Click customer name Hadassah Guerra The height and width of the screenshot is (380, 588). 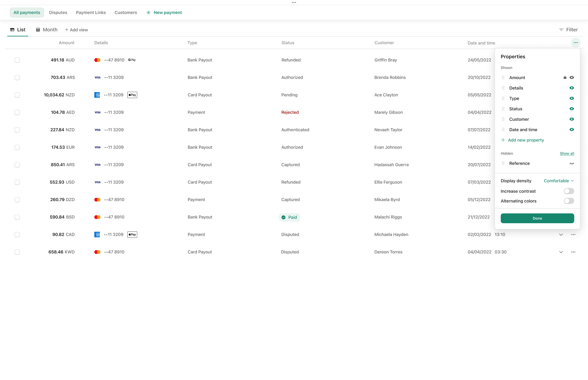(391, 165)
